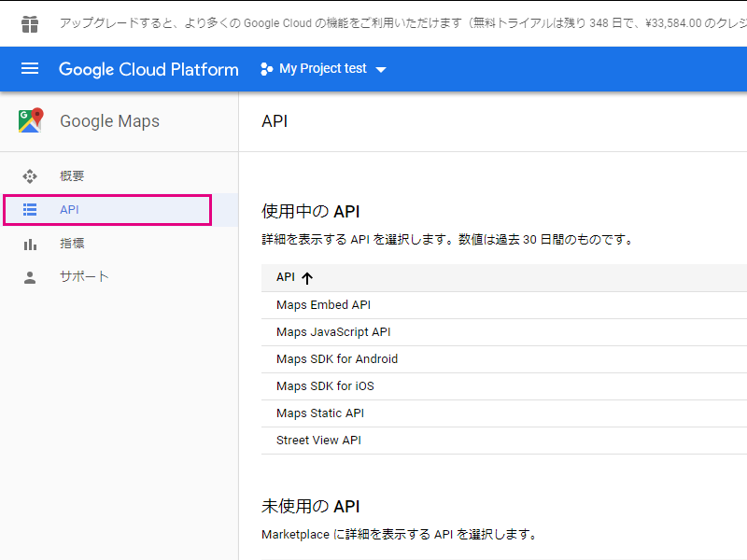Select Maps SDK for iOS row
This screenshot has width=747, height=560.
[x=327, y=385]
